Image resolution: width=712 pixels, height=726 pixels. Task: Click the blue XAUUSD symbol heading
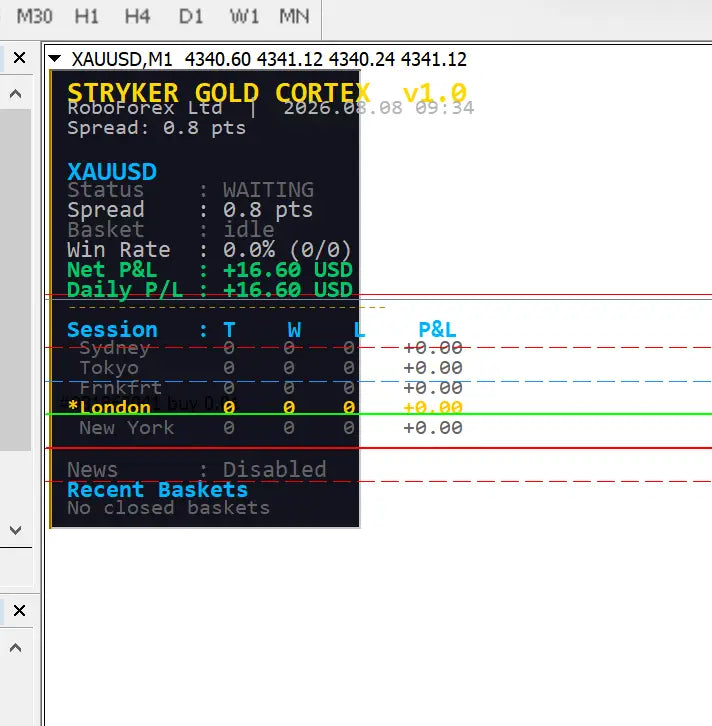(112, 171)
